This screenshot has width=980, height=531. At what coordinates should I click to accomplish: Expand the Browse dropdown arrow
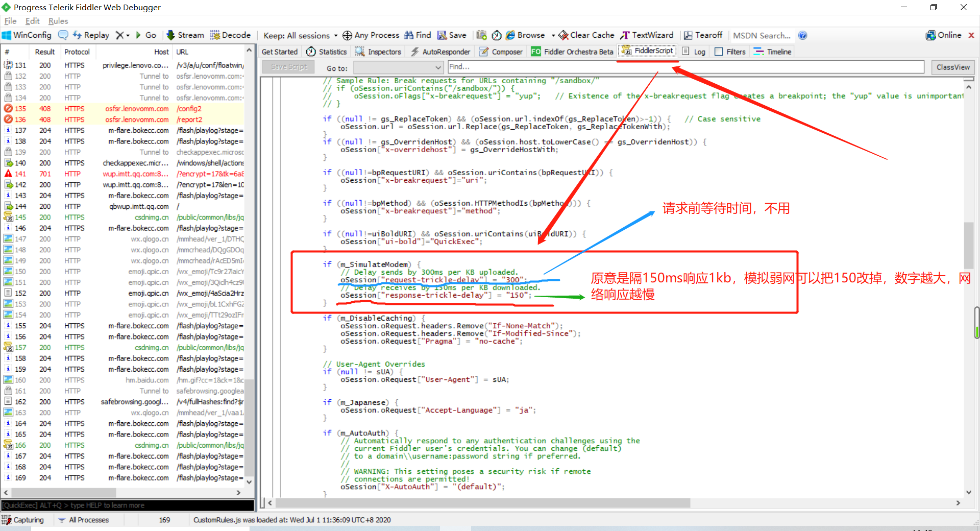point(553,35)
